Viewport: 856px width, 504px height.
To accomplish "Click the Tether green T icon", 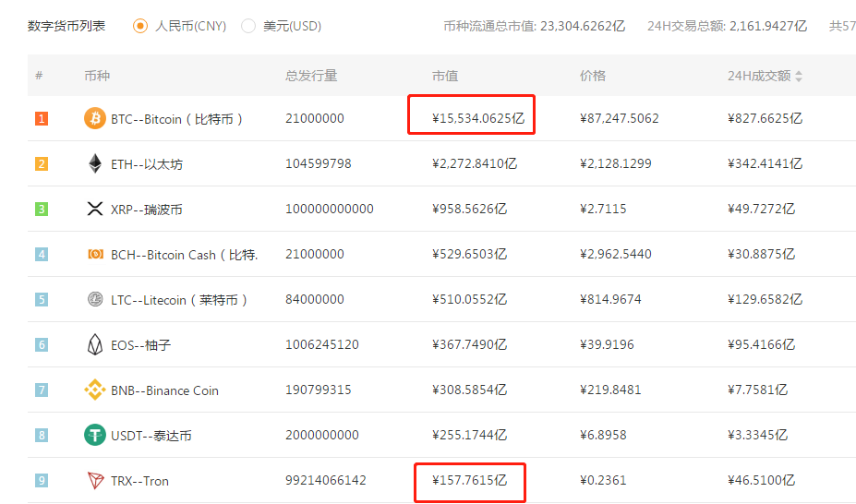I will [x=95, y=435].
